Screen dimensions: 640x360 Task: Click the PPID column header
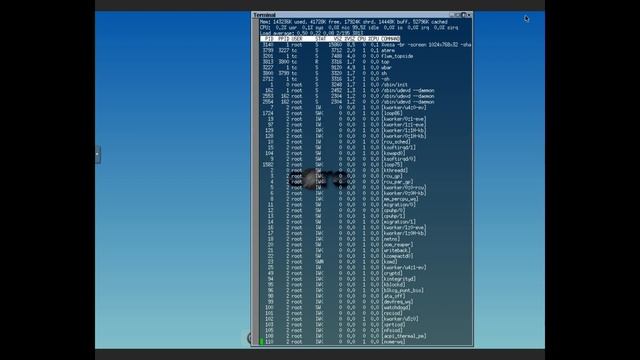(284, 39)
